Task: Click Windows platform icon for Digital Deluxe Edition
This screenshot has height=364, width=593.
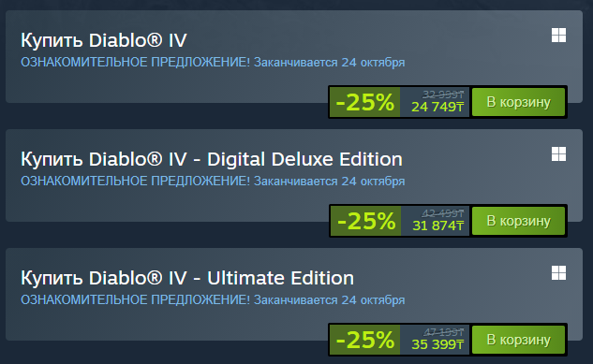Action: click(558, 154)
